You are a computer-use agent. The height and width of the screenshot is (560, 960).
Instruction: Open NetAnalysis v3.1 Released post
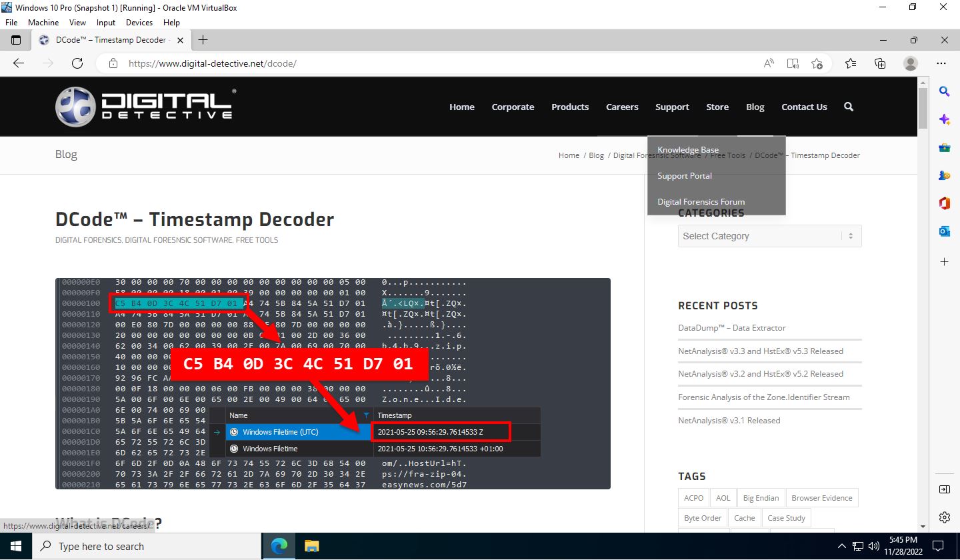click(x=729, y=420)
